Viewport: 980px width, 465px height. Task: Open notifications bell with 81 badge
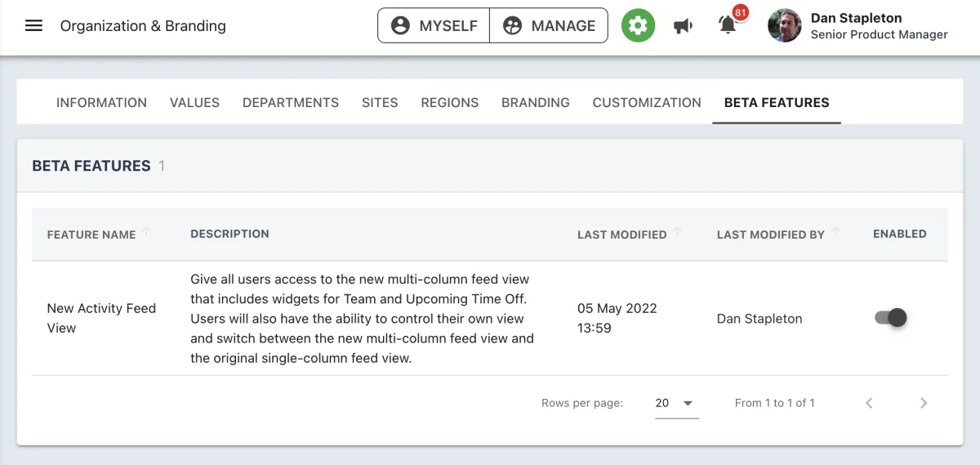pos(728,25)
